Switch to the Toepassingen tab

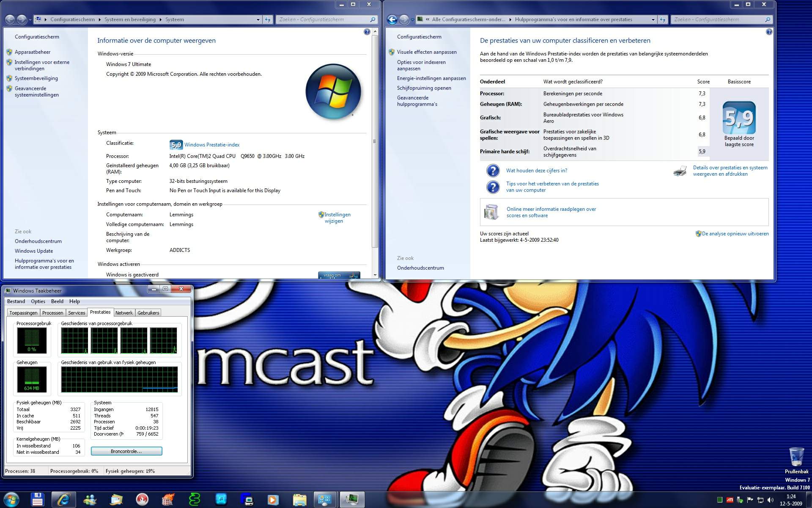(23, 313)
